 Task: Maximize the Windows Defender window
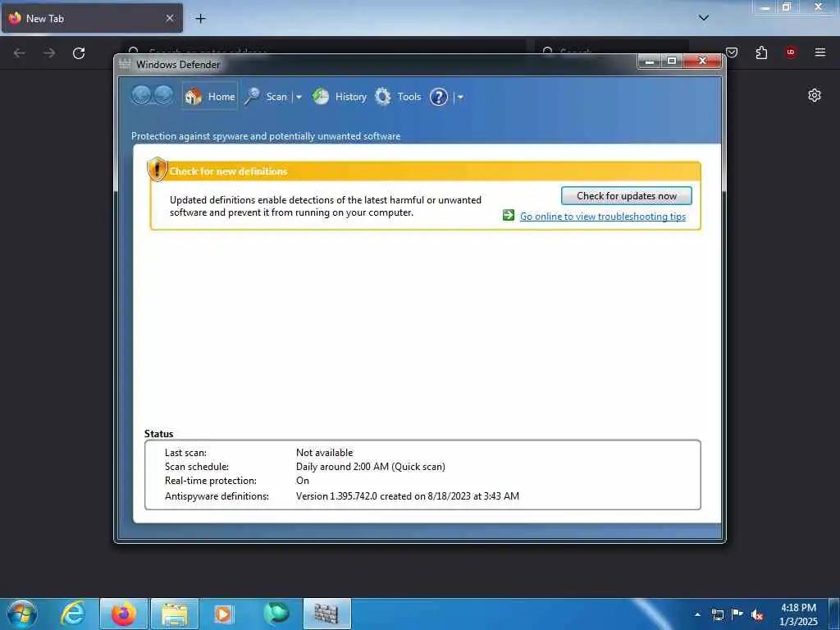click(x=672, y=61)
